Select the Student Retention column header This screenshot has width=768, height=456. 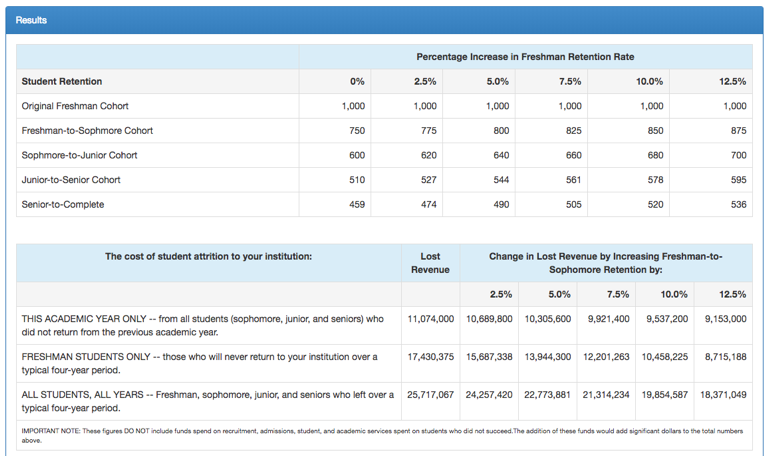(62, 81)
